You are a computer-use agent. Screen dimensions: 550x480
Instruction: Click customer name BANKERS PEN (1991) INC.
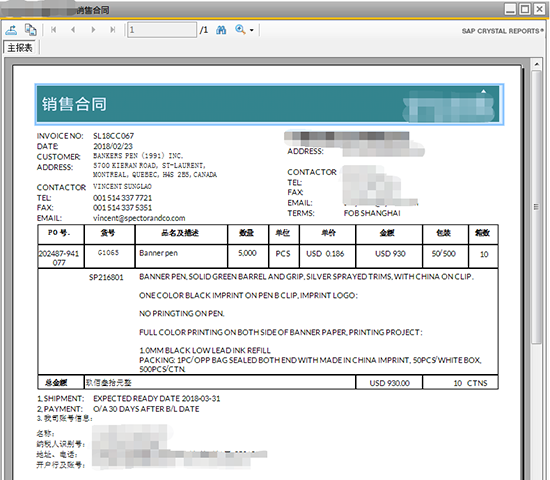[x=138, y=156]
